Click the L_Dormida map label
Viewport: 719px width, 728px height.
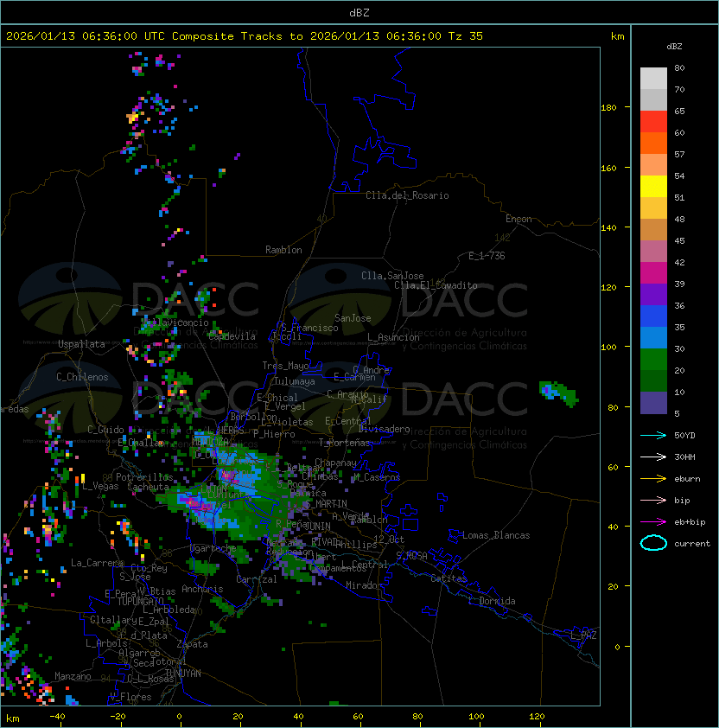tap(492, 601)
